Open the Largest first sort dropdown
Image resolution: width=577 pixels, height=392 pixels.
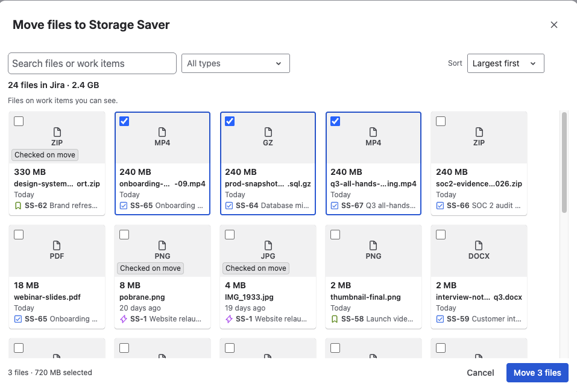tap(506, 63)
